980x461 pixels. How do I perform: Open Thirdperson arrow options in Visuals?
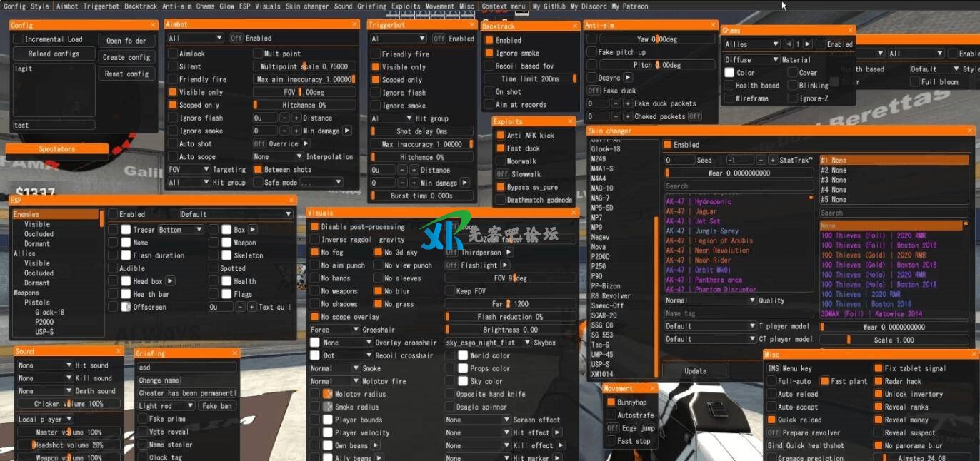509,253
